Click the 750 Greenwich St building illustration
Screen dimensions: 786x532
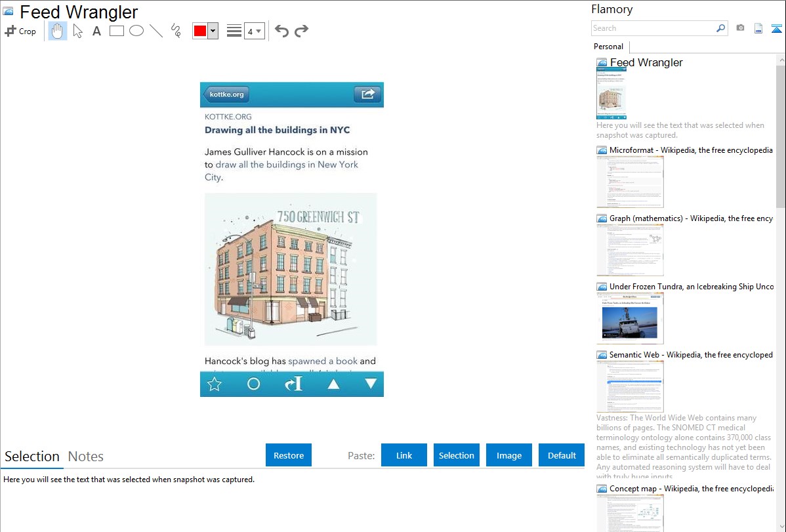(x=291, y=269)
